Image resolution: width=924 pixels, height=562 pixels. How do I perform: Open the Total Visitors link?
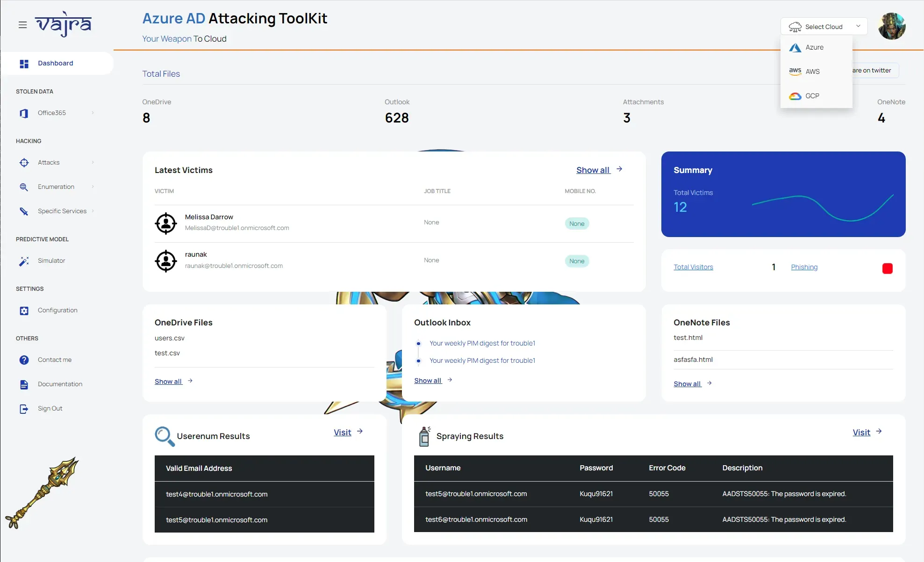click(x=693, y=267)
